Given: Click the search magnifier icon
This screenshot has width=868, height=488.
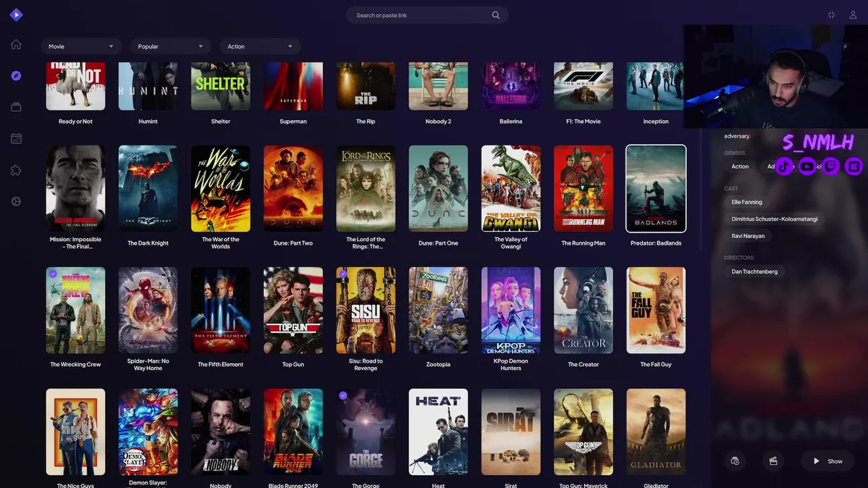Looking at the screenshot, I should point(496,15).
